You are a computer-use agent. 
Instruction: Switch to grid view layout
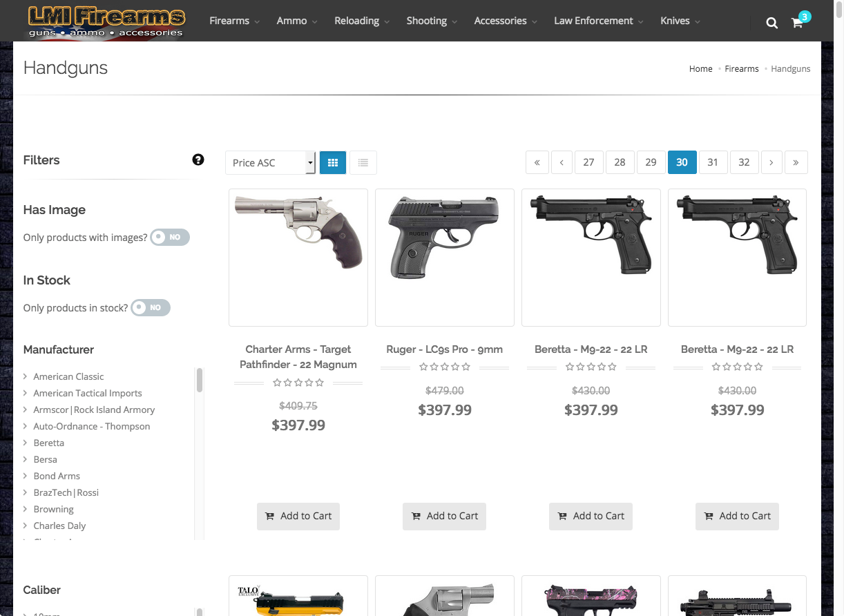[x=333, y=163]
